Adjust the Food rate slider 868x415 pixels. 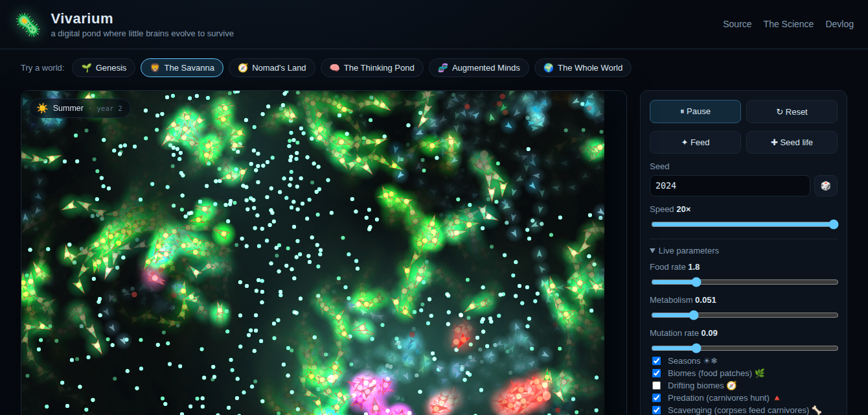click(x=744, y=282)
